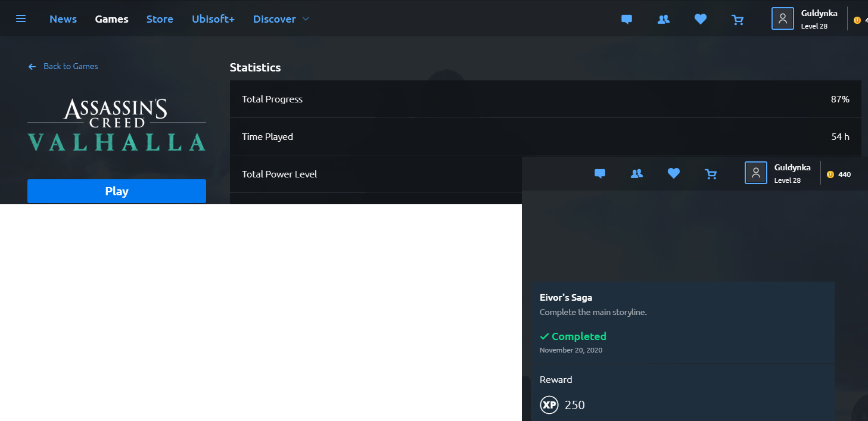Viewport: 868px width, 421px height.
Task: Click the back arrow beside Back to Games
Action: click(x=32, y=67)
